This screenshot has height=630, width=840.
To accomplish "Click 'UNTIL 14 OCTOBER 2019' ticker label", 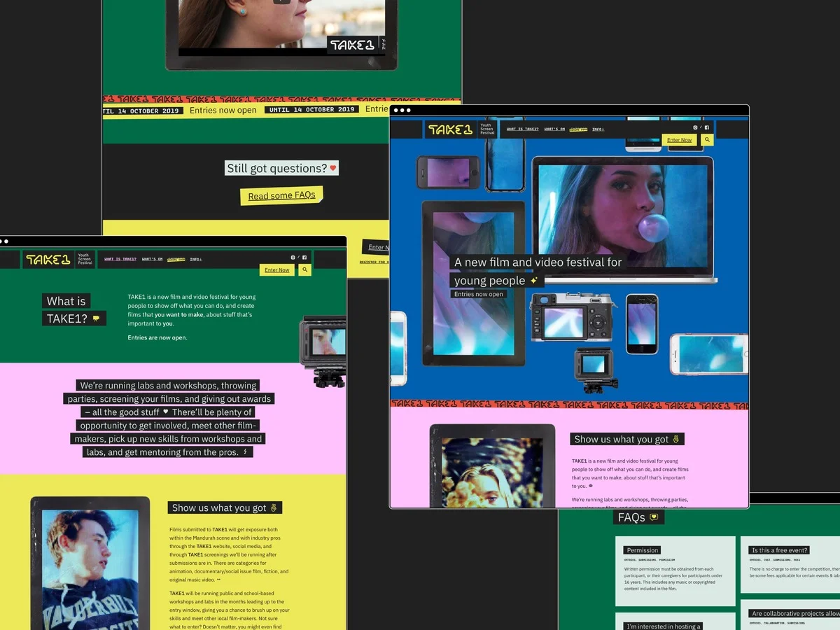I will [x=311, y=110].
